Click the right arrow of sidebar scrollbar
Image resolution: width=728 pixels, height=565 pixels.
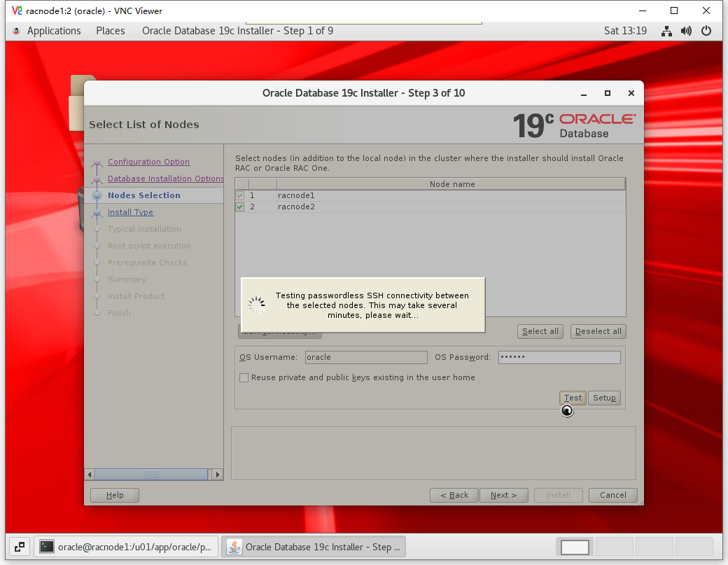(217, 475)
